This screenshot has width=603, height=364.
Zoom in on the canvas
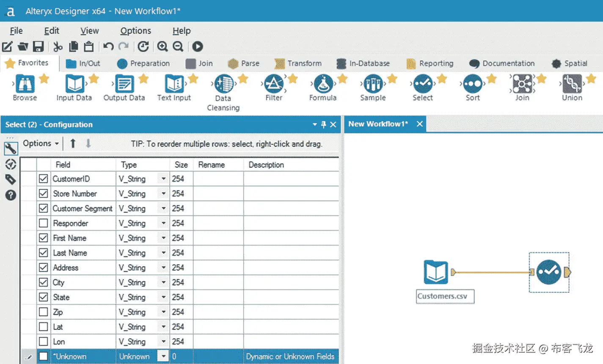(162, 47)
